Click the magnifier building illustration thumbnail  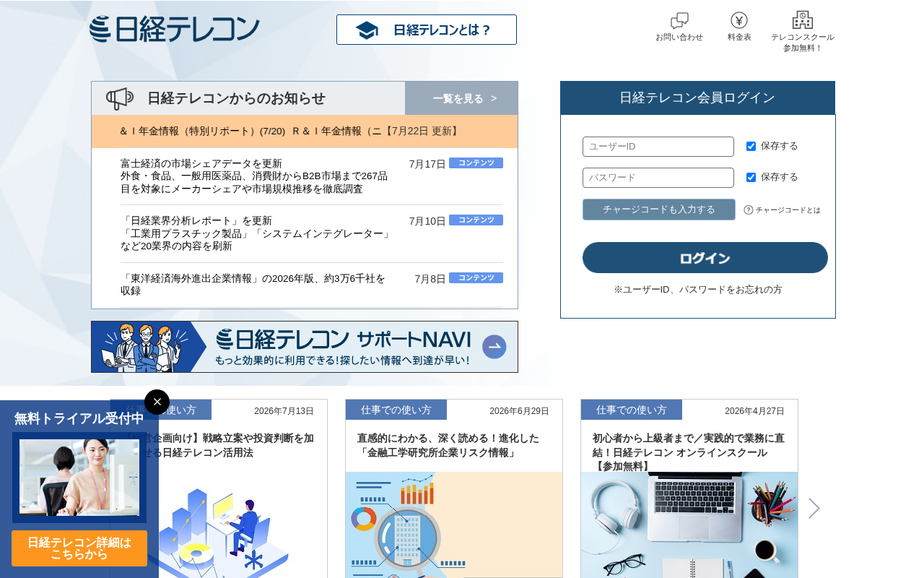(454, 525)
